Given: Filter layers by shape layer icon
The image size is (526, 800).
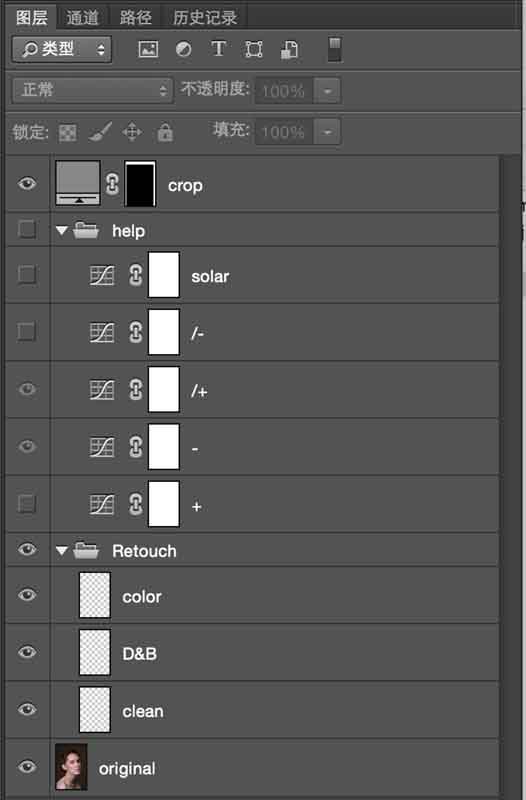Looking at the screenshot, I should [x=254, y=49].
